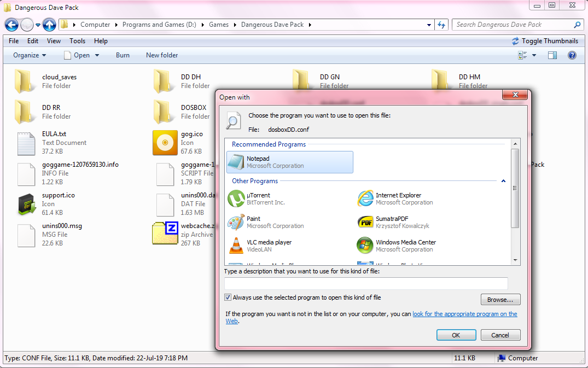Select the DOSBOX folder icon
The height and width of the screenshot is (368, 588).
[x=164, y=112]
